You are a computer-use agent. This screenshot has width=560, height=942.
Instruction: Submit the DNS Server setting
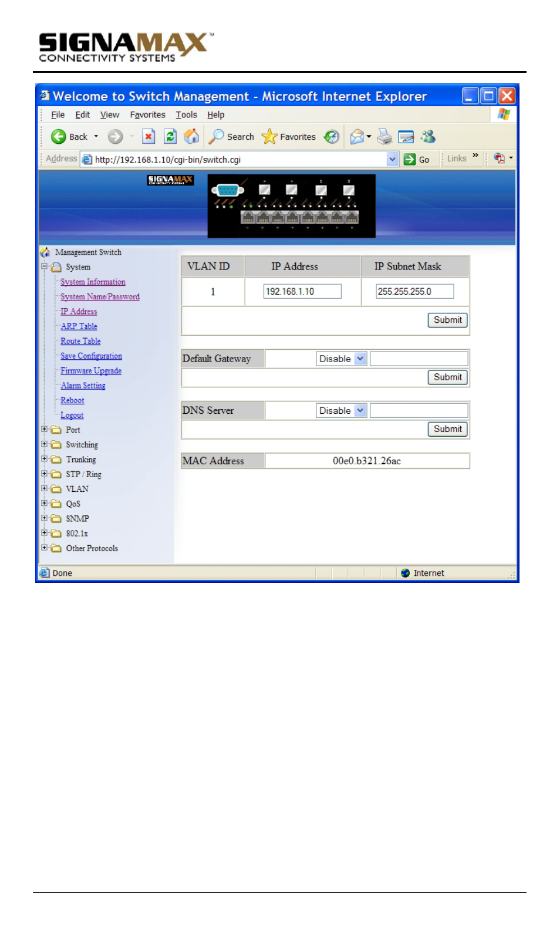(448, 430)
